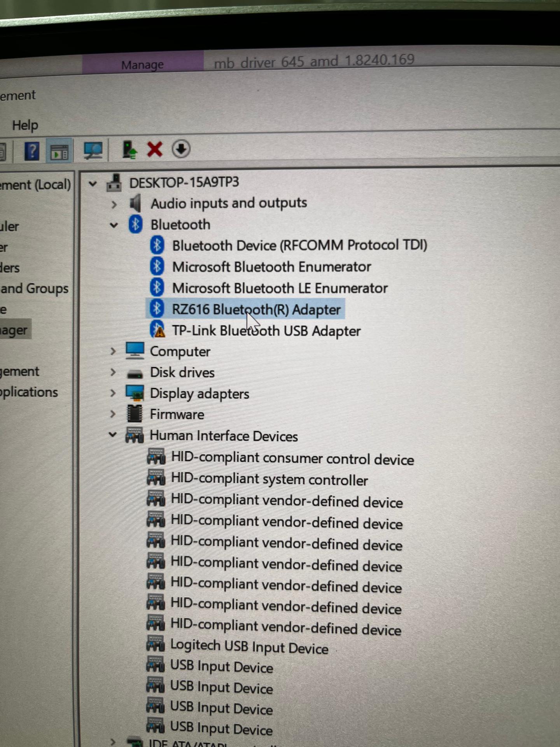
Task: Click the icon next to Microsoft Bluetooth Enumerator
Action: (157, 267)
